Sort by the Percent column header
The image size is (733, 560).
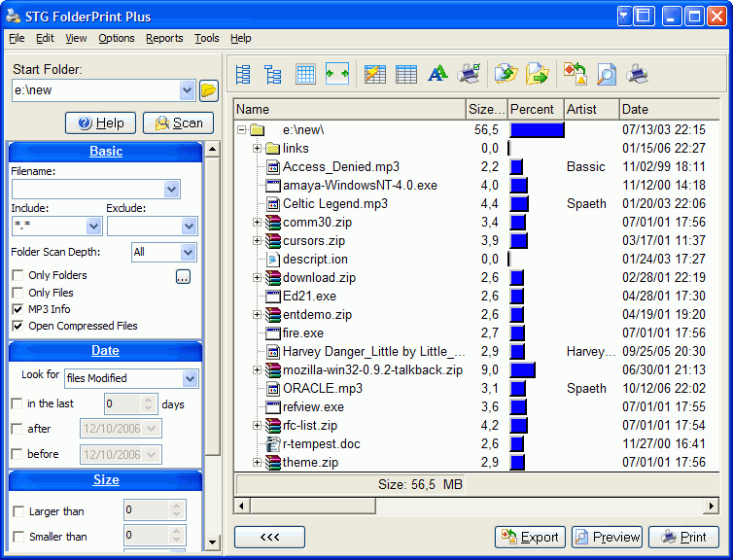click(x=536, y=110)
